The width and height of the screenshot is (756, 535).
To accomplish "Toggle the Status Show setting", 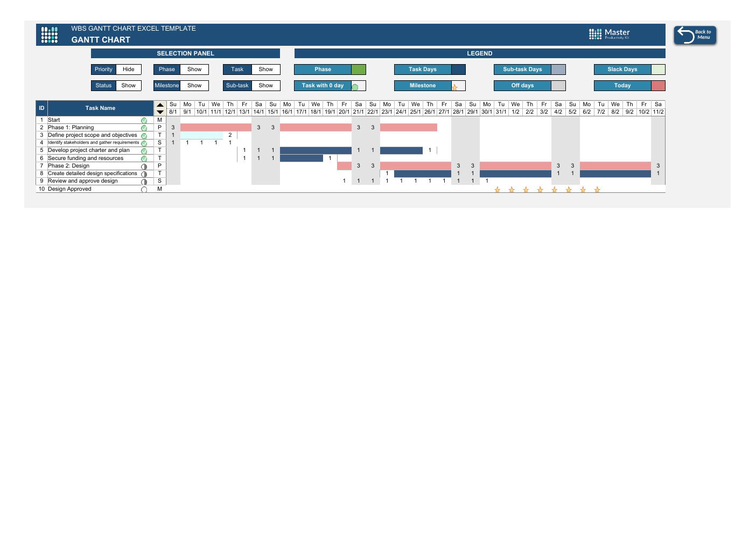I will pos(129,86).
